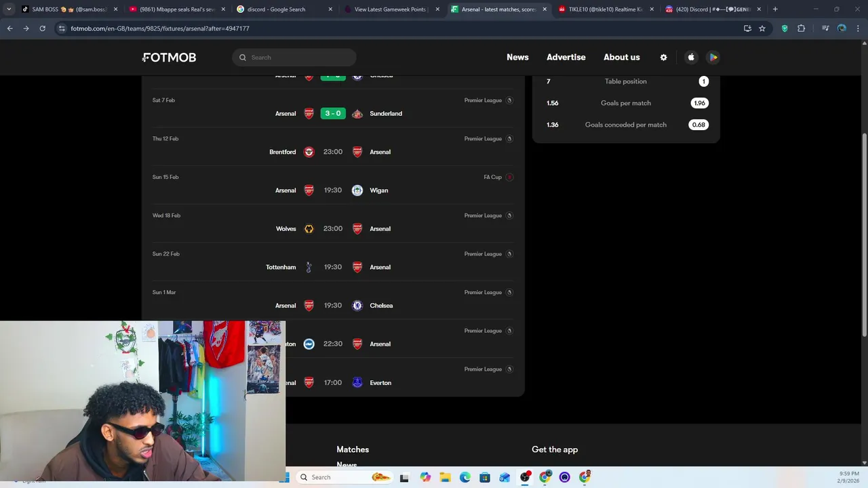Viewport: 868px width, 488px height.
Task: Click the FotMob logo
Action: [x=170, y=58]
